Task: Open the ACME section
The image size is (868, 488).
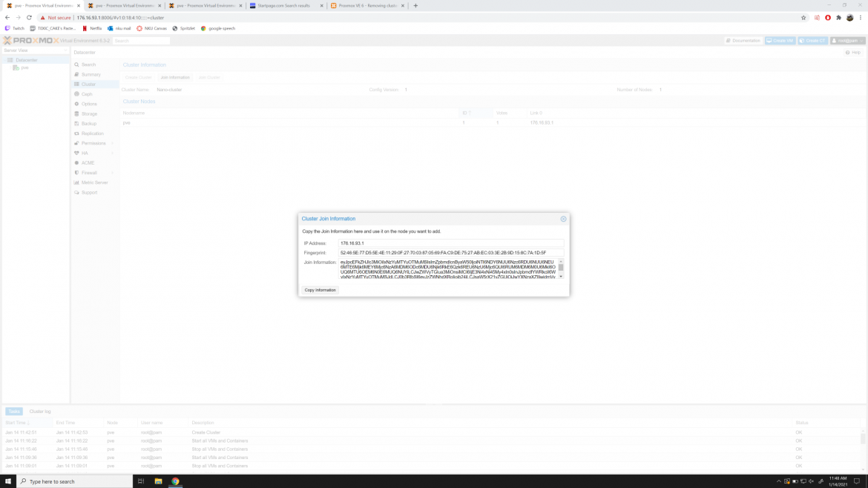Action: coord(88,163)
